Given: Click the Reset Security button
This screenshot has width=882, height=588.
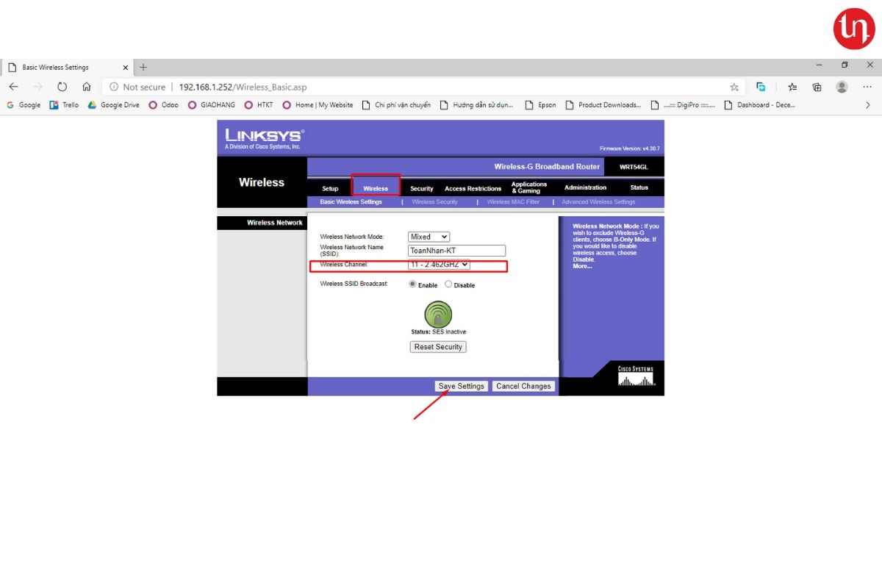Looking at the screenshot, I should pos(438,347).
